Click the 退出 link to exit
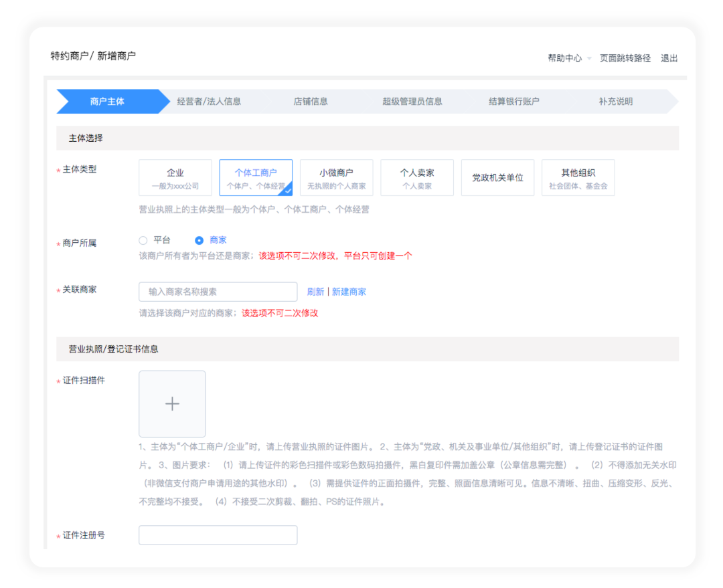Screen dimensions: 723x588 670,58
